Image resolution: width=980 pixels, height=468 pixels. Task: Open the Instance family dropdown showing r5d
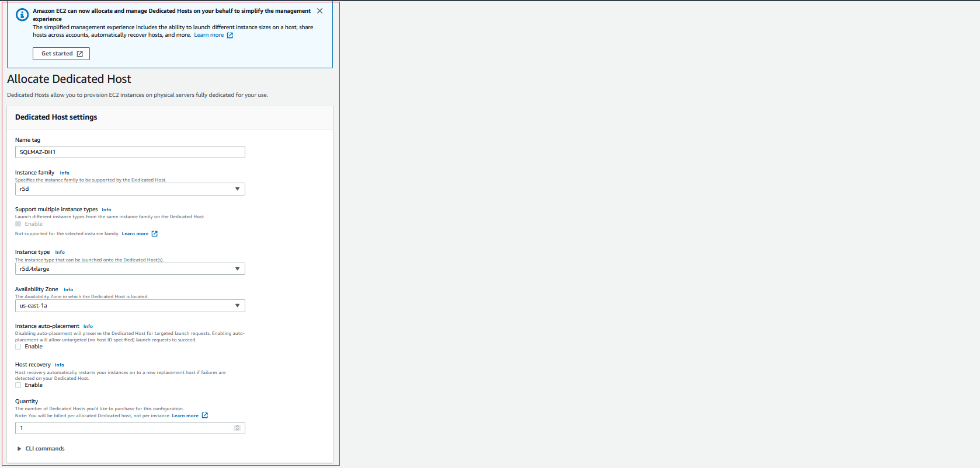[130, 189]
